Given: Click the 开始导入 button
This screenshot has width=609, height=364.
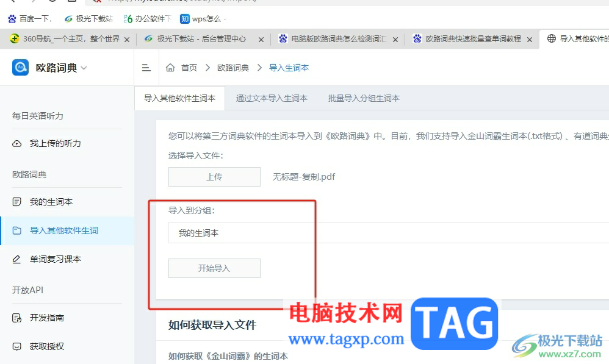Looking at the screenshot, I should (x=214, y=268).
